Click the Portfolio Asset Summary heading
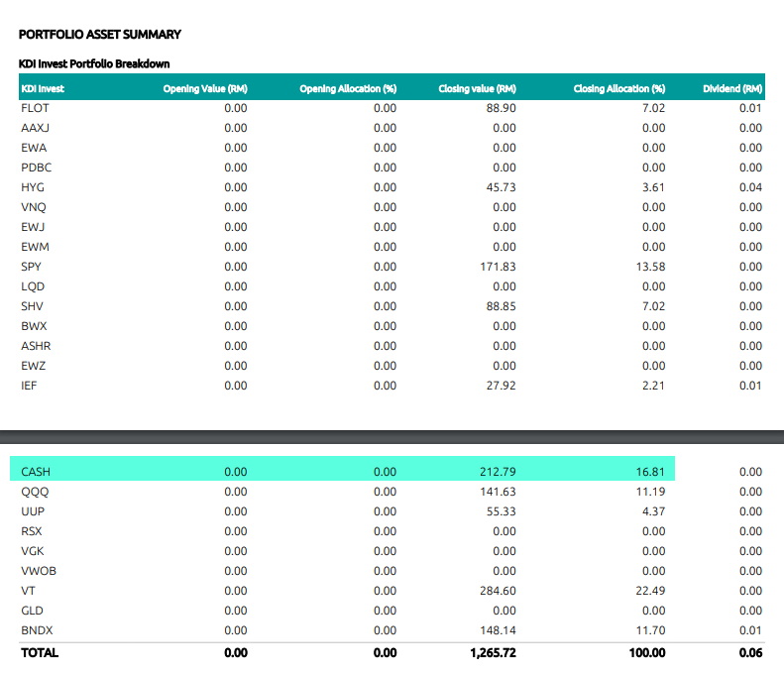This screenshot has width=784, height=674. tap(99, 34)
